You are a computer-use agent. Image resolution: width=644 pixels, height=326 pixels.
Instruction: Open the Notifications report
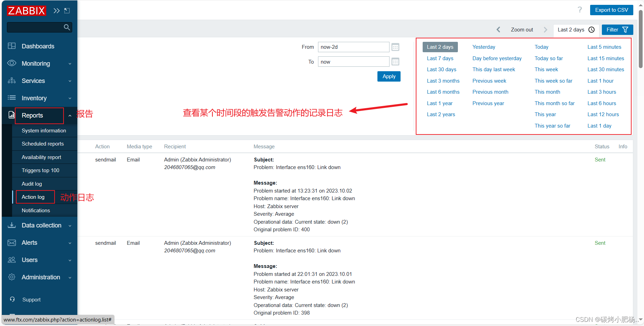coord(36,211)
